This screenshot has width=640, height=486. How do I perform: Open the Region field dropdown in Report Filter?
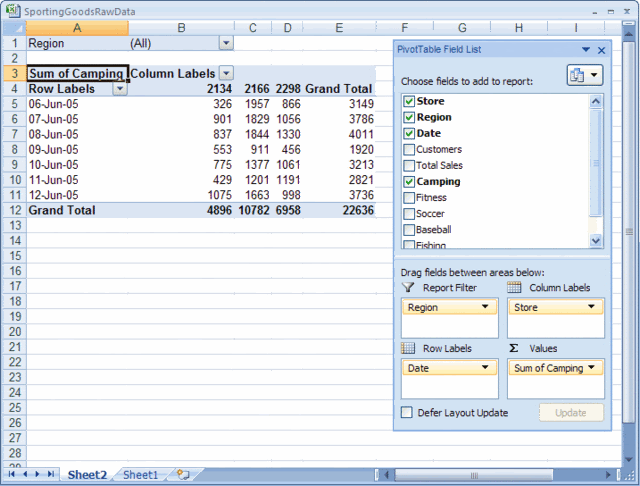tap(485, 306)
